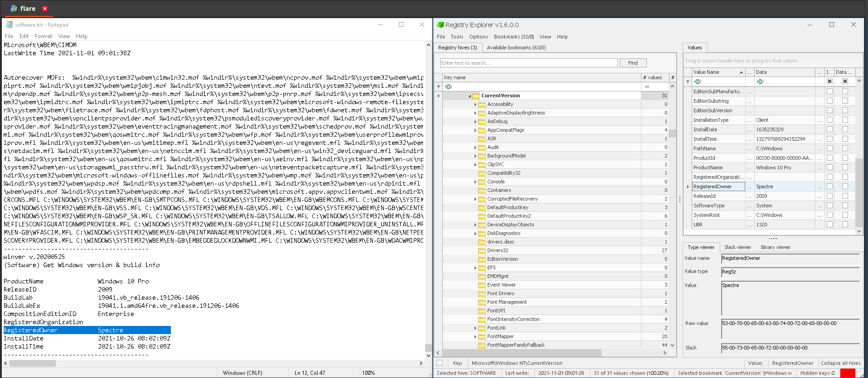Screen dimensions: 868x378
Task: Click filter funnel icon in Values grid
Action: click(688, 81)
